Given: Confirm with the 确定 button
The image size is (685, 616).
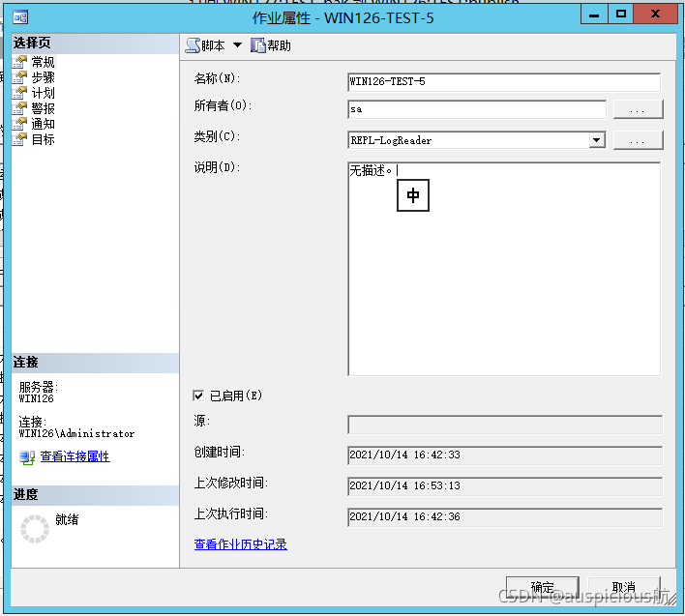Looking at the screenshot, I should click(x=542, y=587).
